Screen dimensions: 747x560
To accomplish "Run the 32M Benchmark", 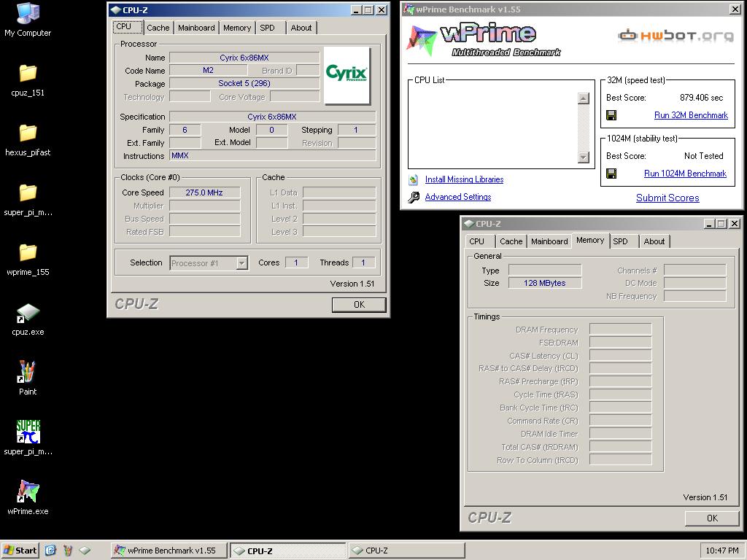I will [691, 114].
